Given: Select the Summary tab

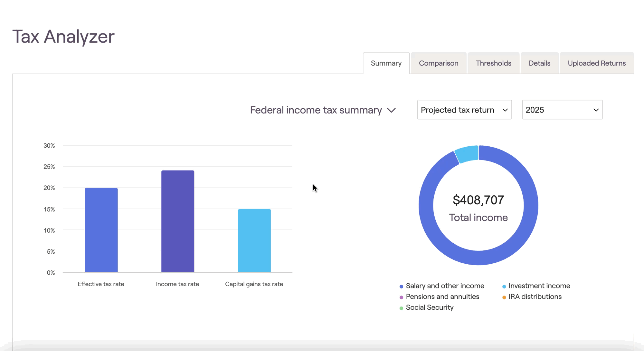Looking at the screenshot, I should [386, 63].
